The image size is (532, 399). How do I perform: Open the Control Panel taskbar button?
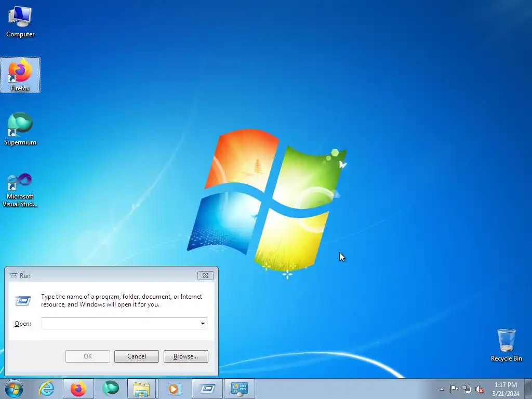point(239,389)
